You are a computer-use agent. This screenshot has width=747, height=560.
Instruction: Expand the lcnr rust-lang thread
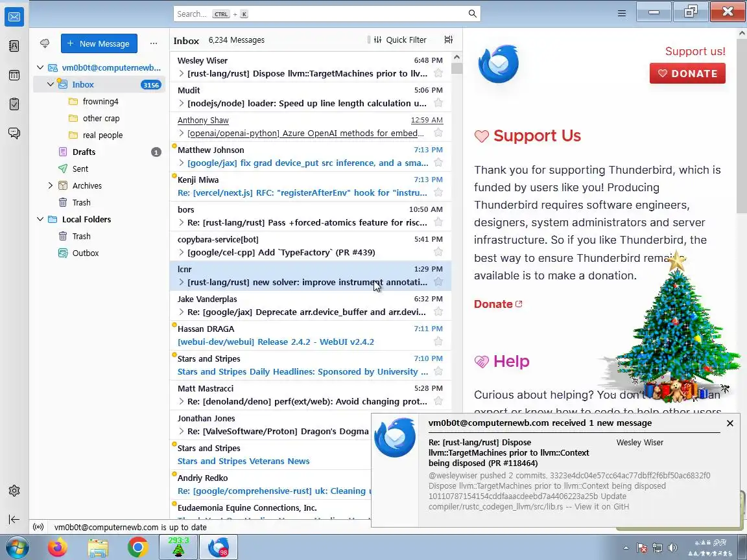point(181,282)
